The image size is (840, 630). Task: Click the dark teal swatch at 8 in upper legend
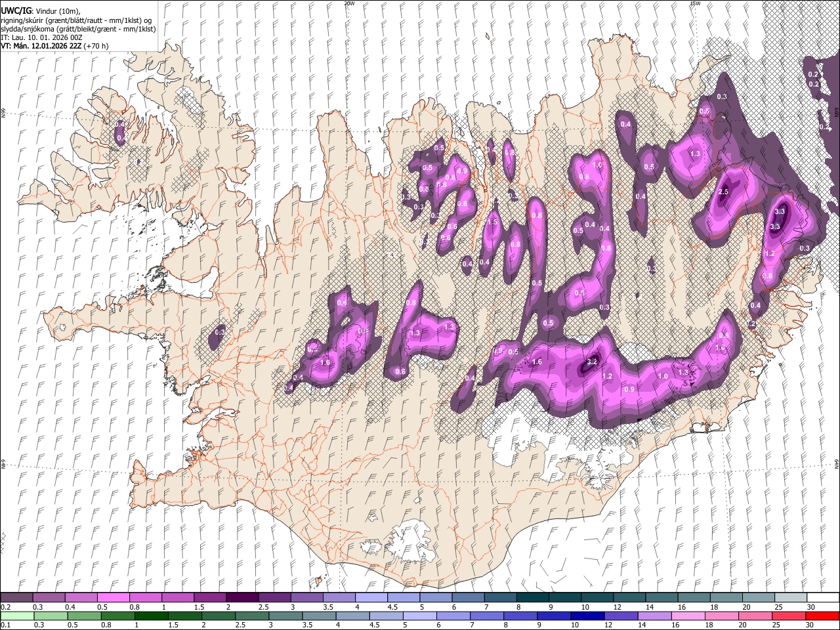(x=532, y=597)
